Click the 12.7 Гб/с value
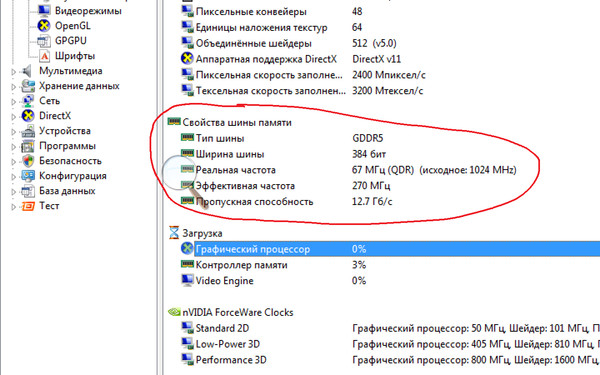The width and height of the screenshot is (600, 375). coord(372,202)
